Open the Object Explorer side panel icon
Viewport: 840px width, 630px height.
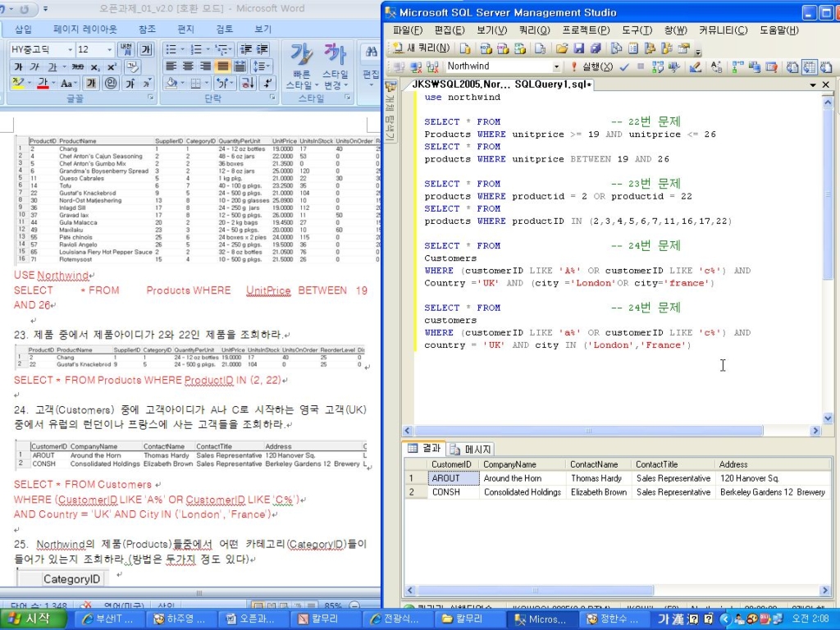(390, 85)
